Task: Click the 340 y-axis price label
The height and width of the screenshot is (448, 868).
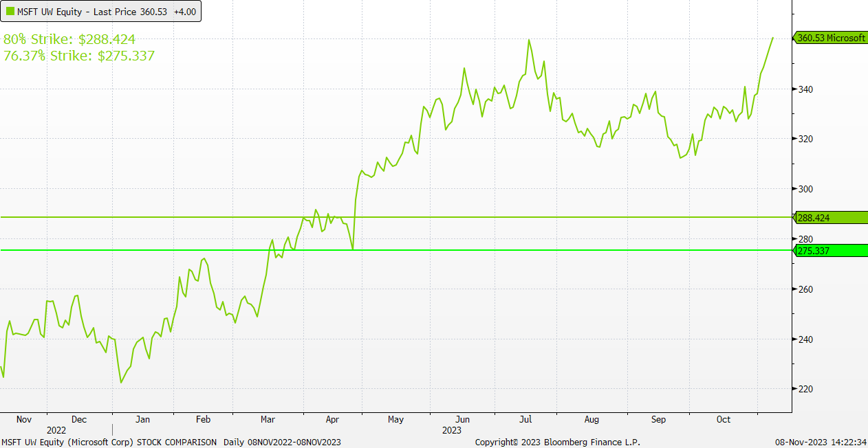Action: click(x=806, y=89)
